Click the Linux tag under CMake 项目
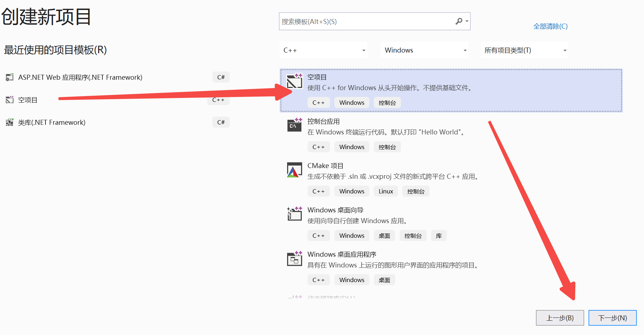 [x=386, y=191]
